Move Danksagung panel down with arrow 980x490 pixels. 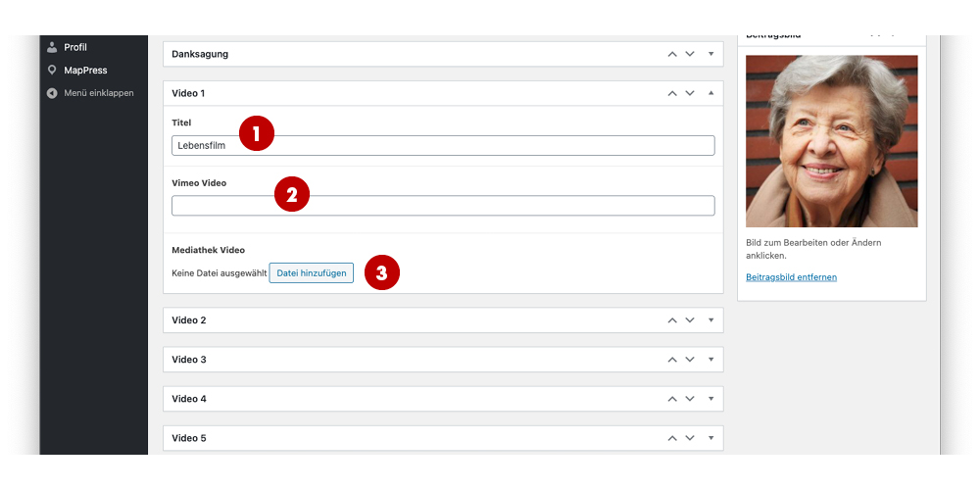click(690, 54)
